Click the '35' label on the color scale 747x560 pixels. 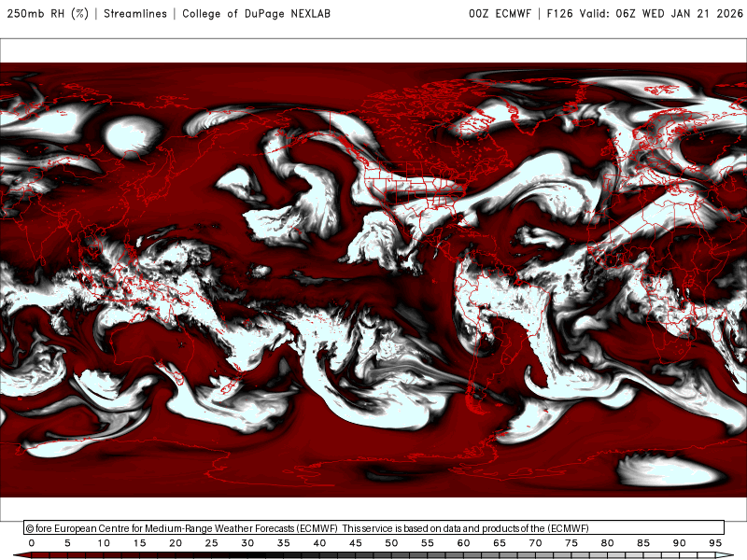pos(284,543)
